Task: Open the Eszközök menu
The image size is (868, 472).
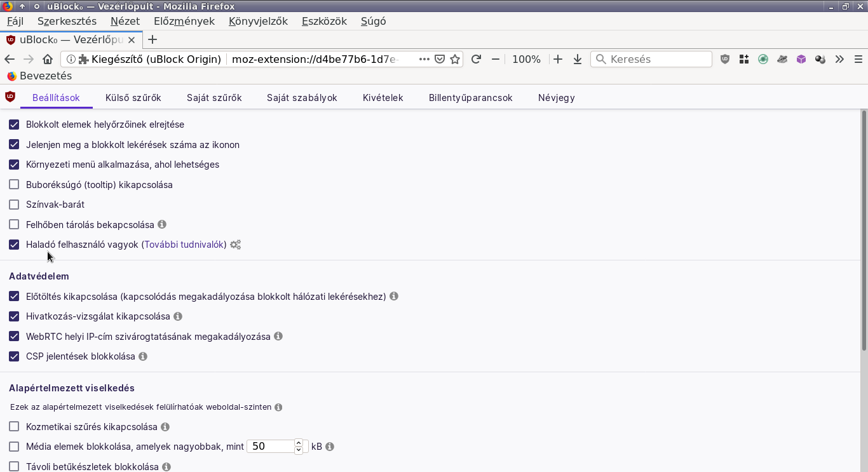Action: tap(324, 21)
